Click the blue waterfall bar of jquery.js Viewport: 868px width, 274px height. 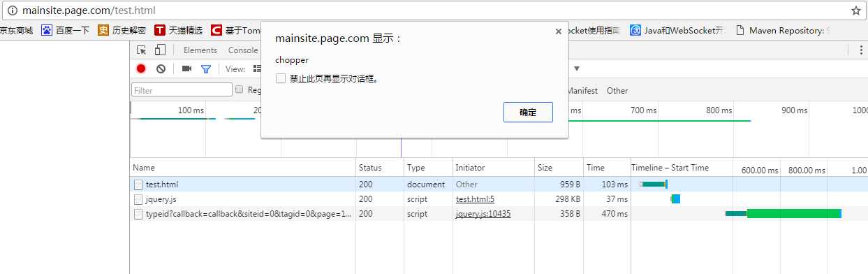click(675, 199)
